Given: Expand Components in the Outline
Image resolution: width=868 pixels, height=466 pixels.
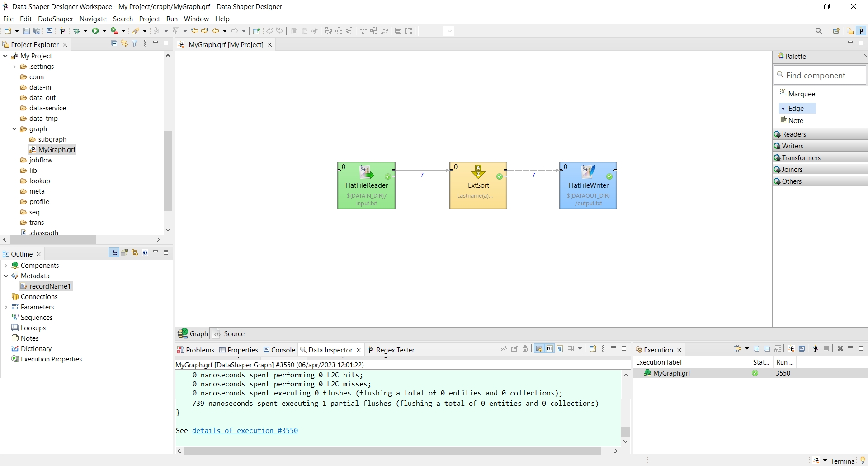Looking at the screenshot, I should coord(5,266).
